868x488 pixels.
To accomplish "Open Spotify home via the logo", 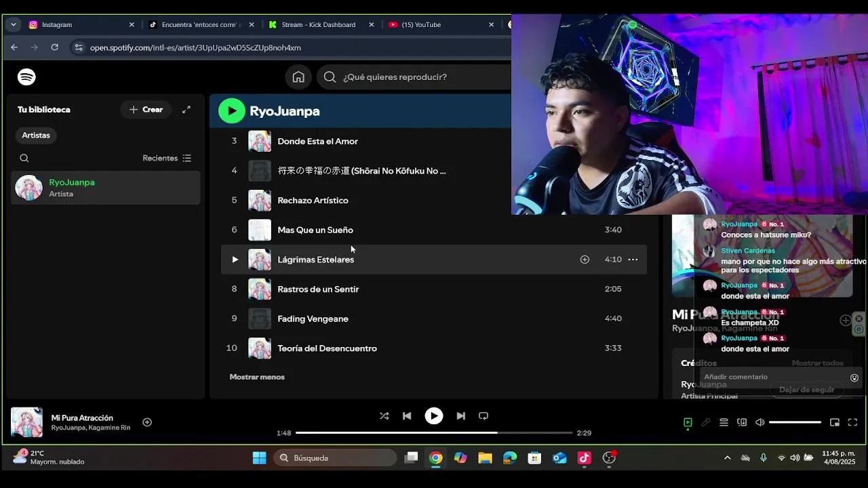I will [x=26, y=77].
